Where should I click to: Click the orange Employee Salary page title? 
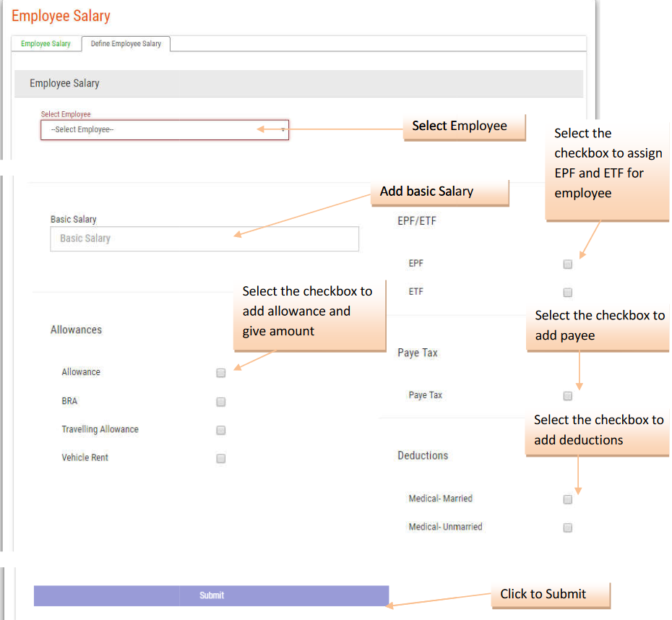[61, 16]
